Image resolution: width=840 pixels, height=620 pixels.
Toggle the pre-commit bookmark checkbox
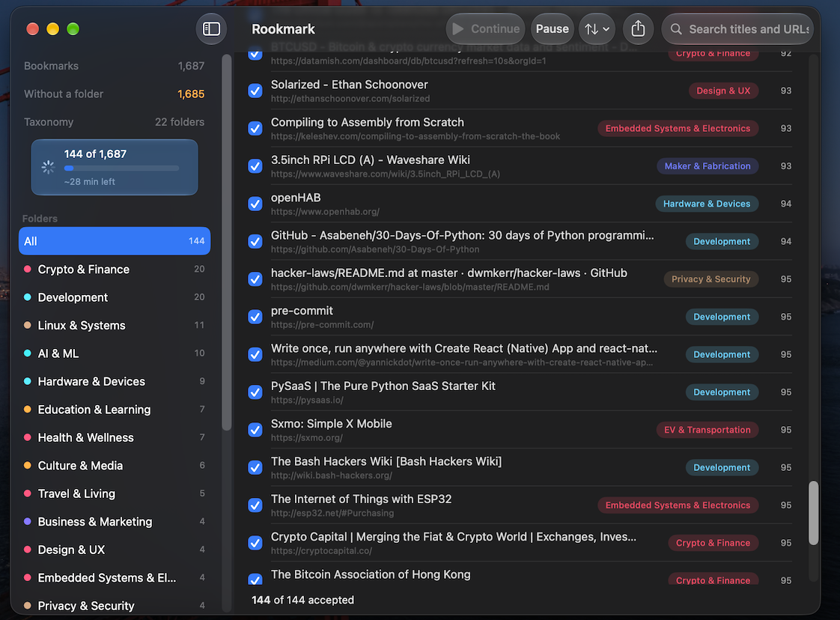(255, 317)
